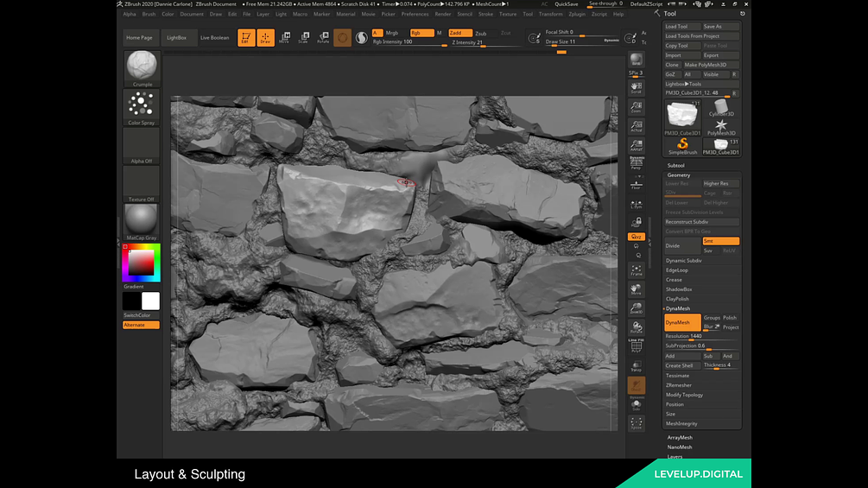The width and height of the screenshot is (868, 488).
Task: Click the Save As button
Action: point(720,27)
